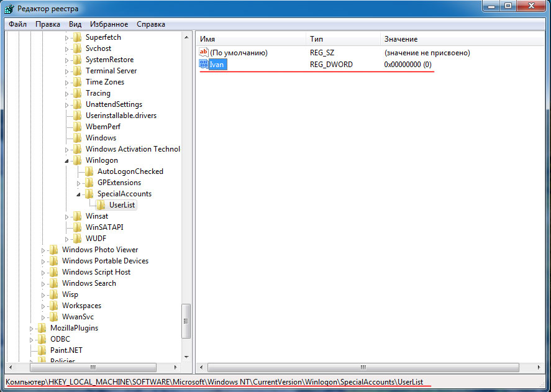Select the Windows Script Host key
551x392 pixels.
(96, 272)
